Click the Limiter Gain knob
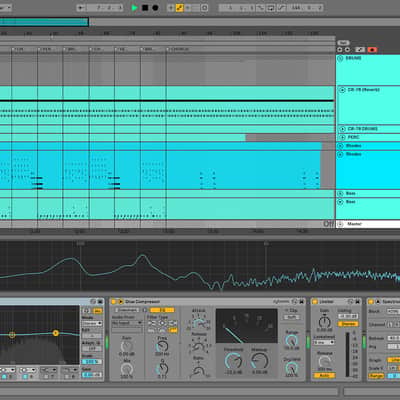The height and width of the screenshot is (400, 400). (325, 322)
